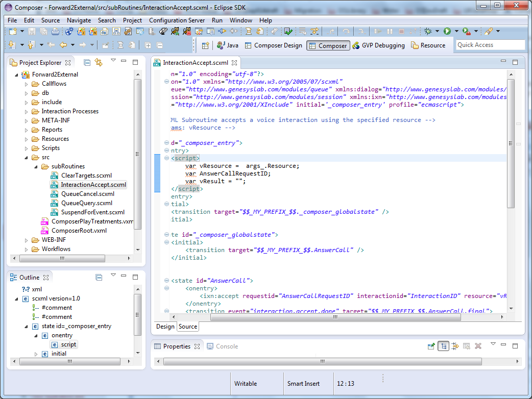The image size is (532, 399).
Task: Pin the Properties view to selection
Action: pos(431,346)
